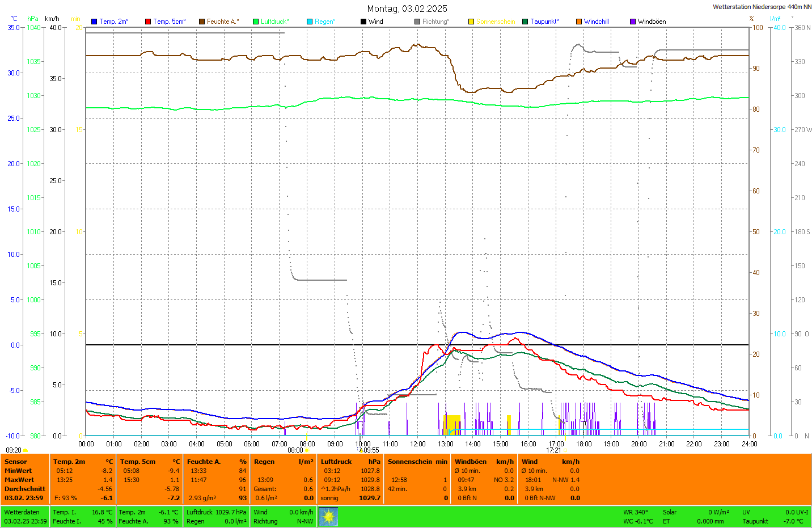The width and height of the screenshot is (812, 528).
Task: Click the Wetterdaten cell in green bar
Action: click(x=22, y=512)
